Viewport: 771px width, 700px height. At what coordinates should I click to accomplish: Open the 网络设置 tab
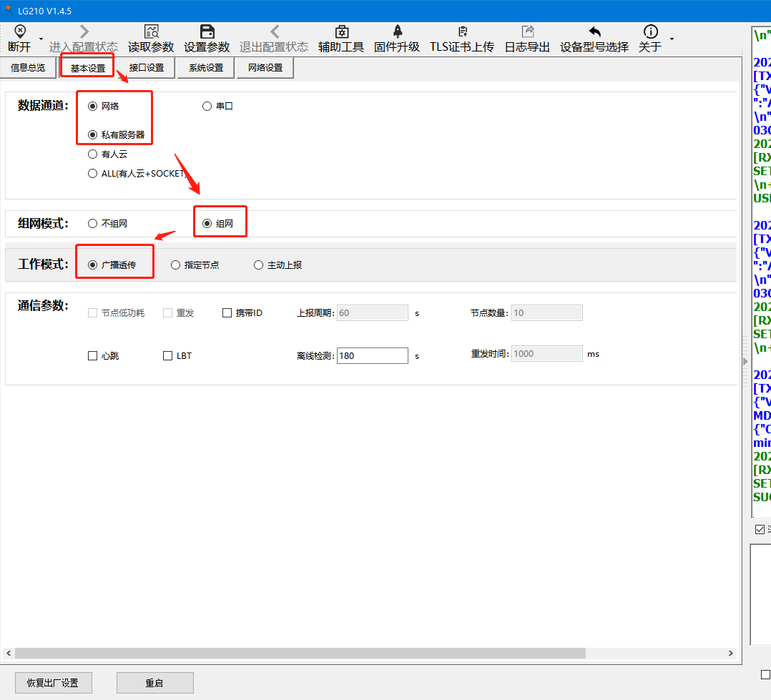point(265,68)
